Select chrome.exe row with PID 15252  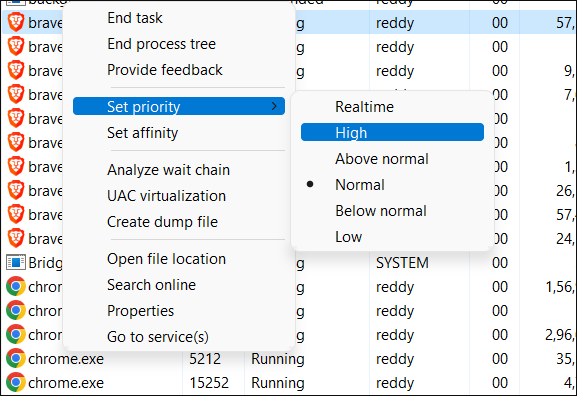pyautogui.click(x=288, y=383)
